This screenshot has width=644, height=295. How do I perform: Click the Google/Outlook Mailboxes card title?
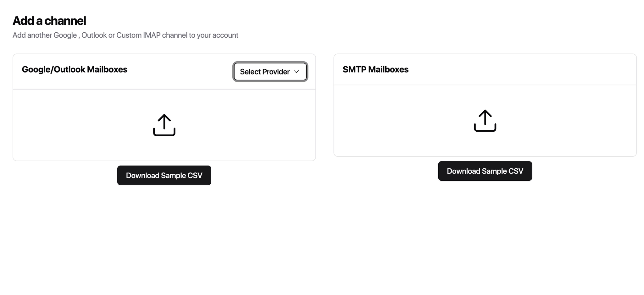[75, 69]
